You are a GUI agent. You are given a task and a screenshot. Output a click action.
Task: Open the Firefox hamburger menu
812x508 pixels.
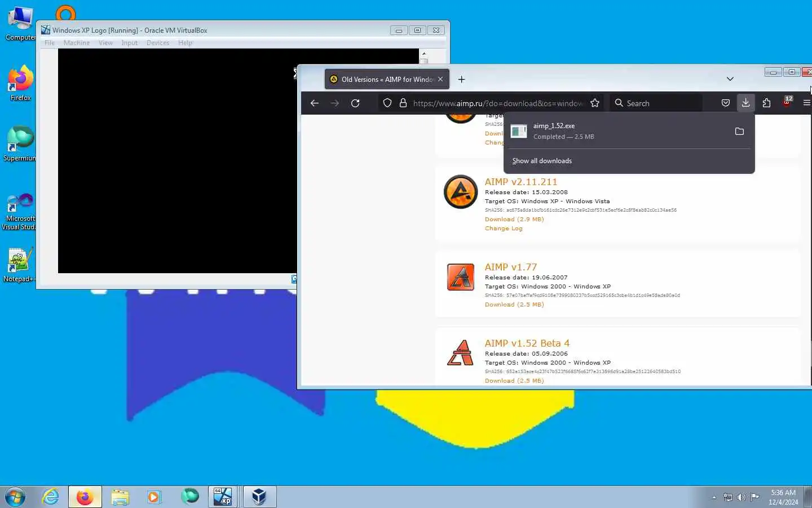pos(807,103)
